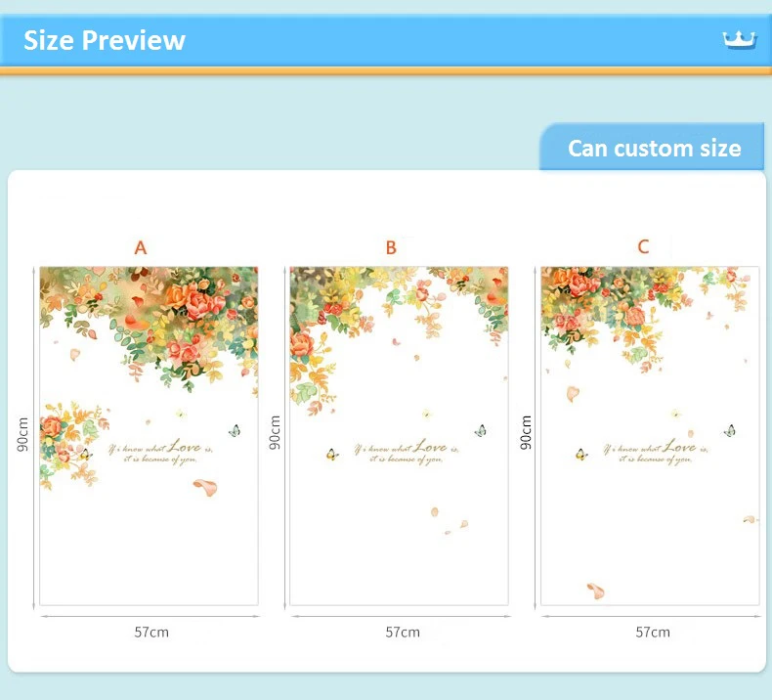
Task: Click the crown icon in header
Action: 740,40
